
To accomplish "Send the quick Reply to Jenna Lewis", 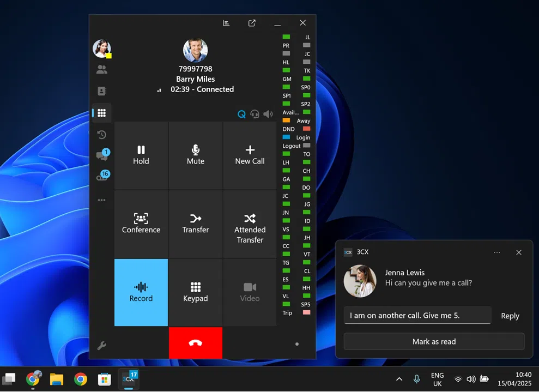I will point(510,316).
